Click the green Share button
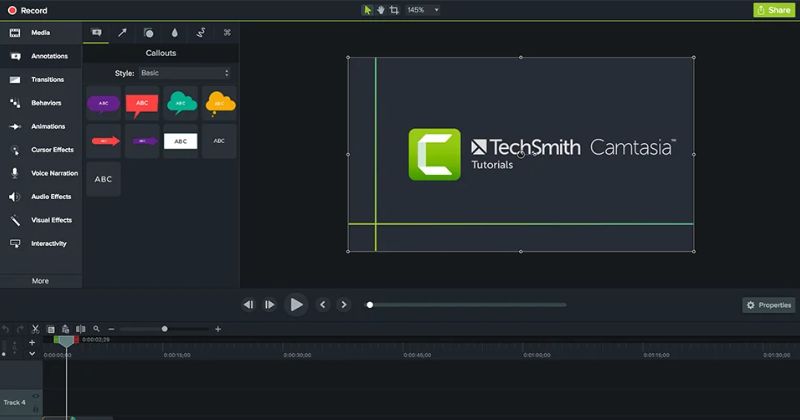 [x=774, y=10]
